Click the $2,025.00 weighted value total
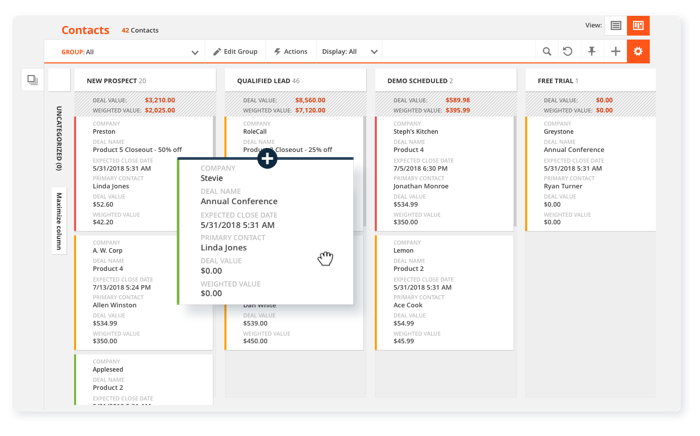The width and height of the screenshot is (700, 436). coord(160,110)
